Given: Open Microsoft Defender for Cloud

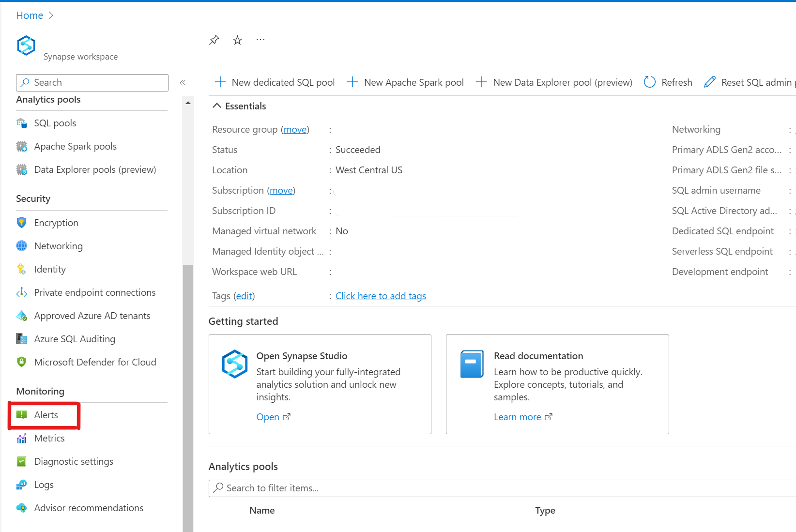Looking at the screenshot, I should (95, 362).
